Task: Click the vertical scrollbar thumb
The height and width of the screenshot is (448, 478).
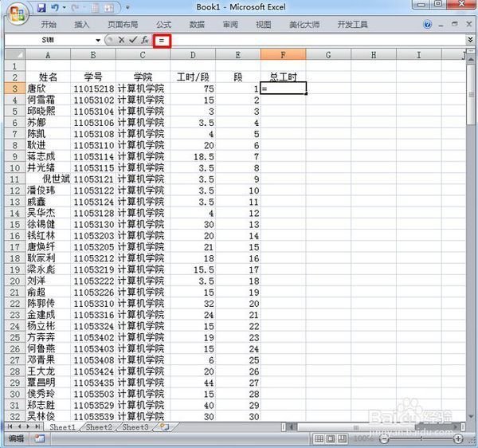Action: 471,93
